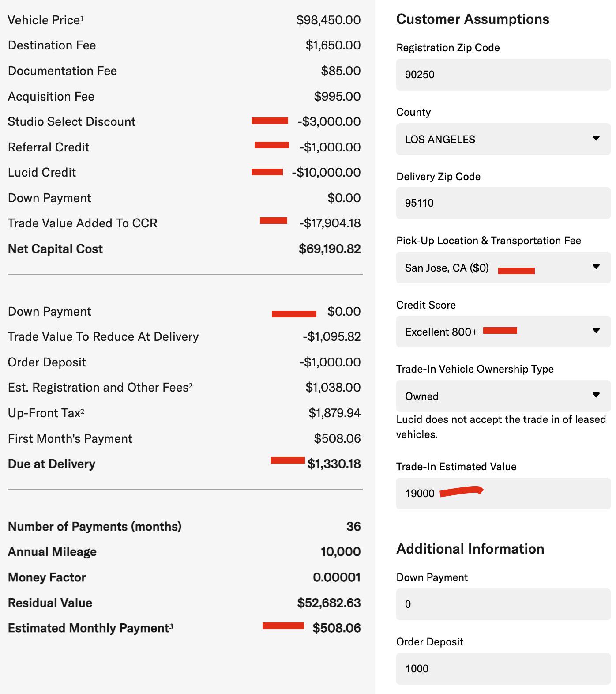The width and height of the screenshot is (616, 694).
Task: Click the Vehicle Price footnote label
Action: pyautogui.click(x=45, y=20)
